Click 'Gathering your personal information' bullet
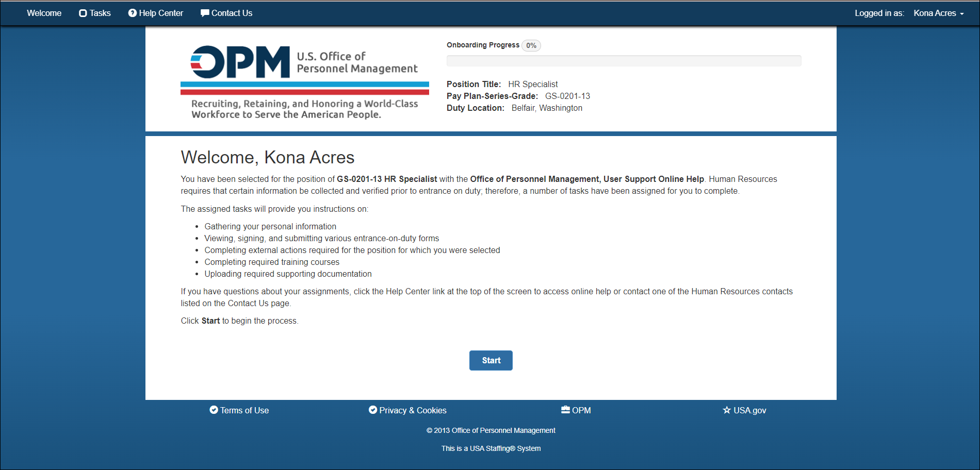 (270, 226)
